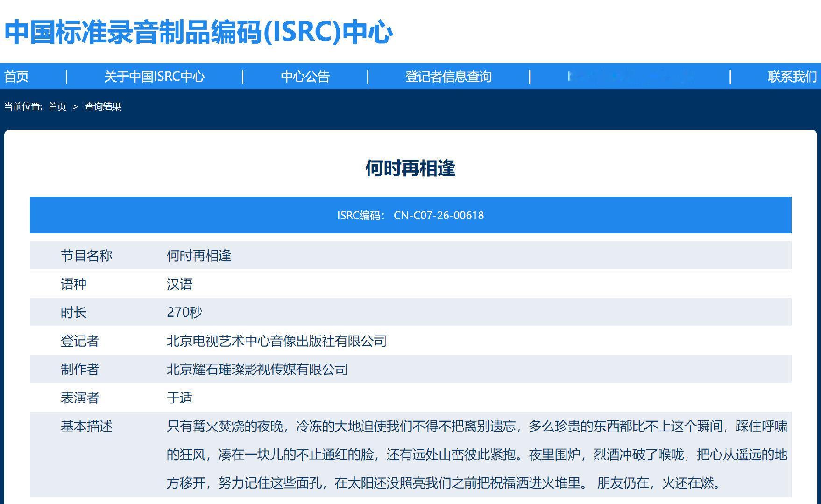Click the 汉语 language value
Screen dimensions: 821x504
click(180, 284)
